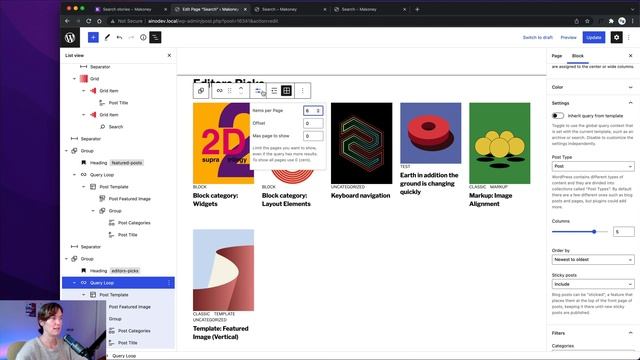Switch to the Search stories browser tab
This screenshot has width=640, height=360.
tap(130, 9)
